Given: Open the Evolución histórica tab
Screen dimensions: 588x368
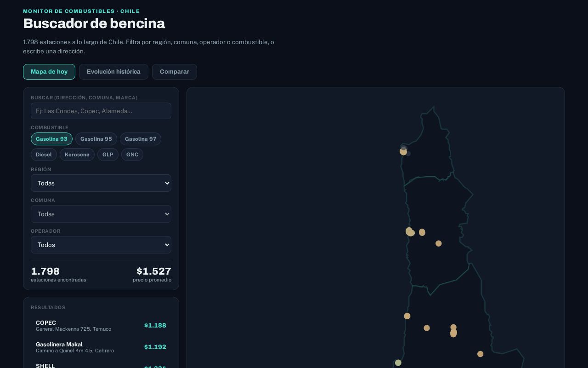Looking at the screenshot, I should tap(113, 72).
